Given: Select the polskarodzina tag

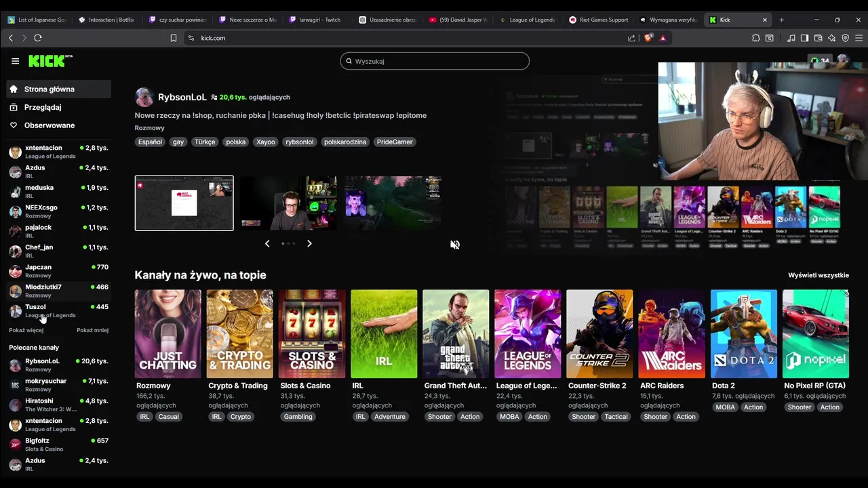Looking at the screenshot, I should (345, 142).
